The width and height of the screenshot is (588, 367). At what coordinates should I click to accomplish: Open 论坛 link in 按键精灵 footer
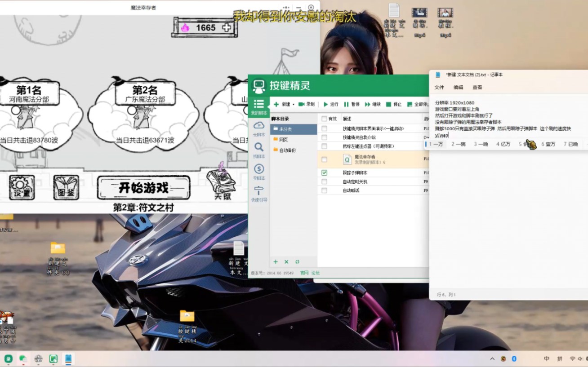click(316, 273)
